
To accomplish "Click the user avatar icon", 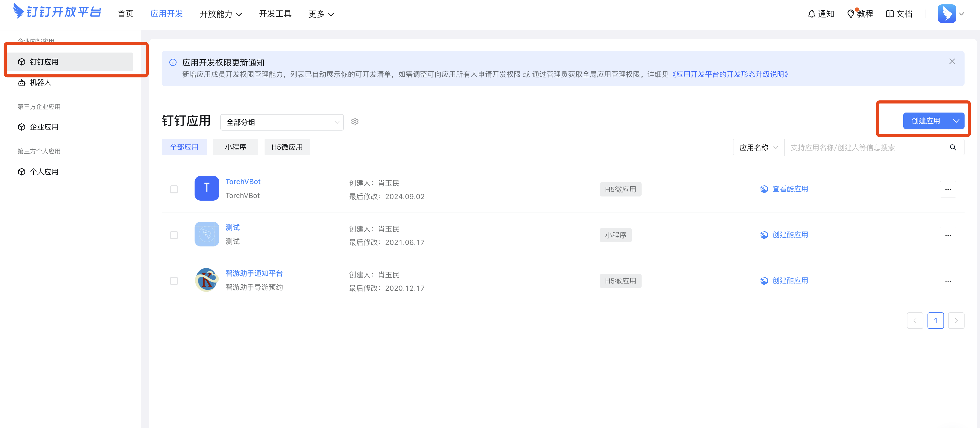I will pyautogui.click(x=947, y=14).
